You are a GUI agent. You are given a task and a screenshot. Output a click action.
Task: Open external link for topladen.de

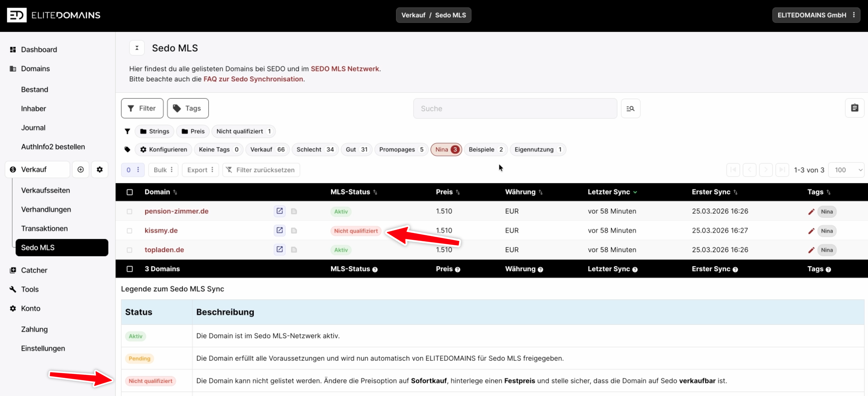(280, 249)
